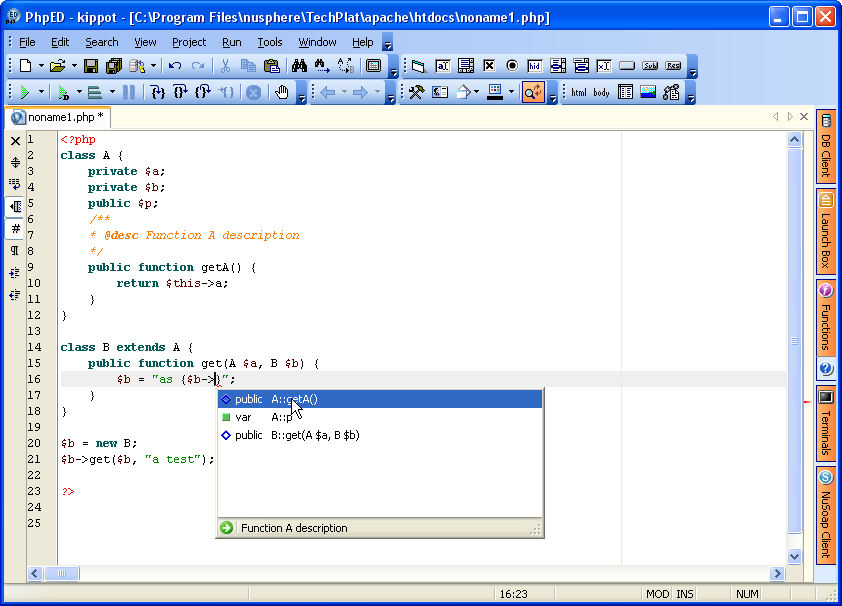Screen dimensions: 842x606
Task: Click the Step Over braces icon
Action: (x=180, y=92)
